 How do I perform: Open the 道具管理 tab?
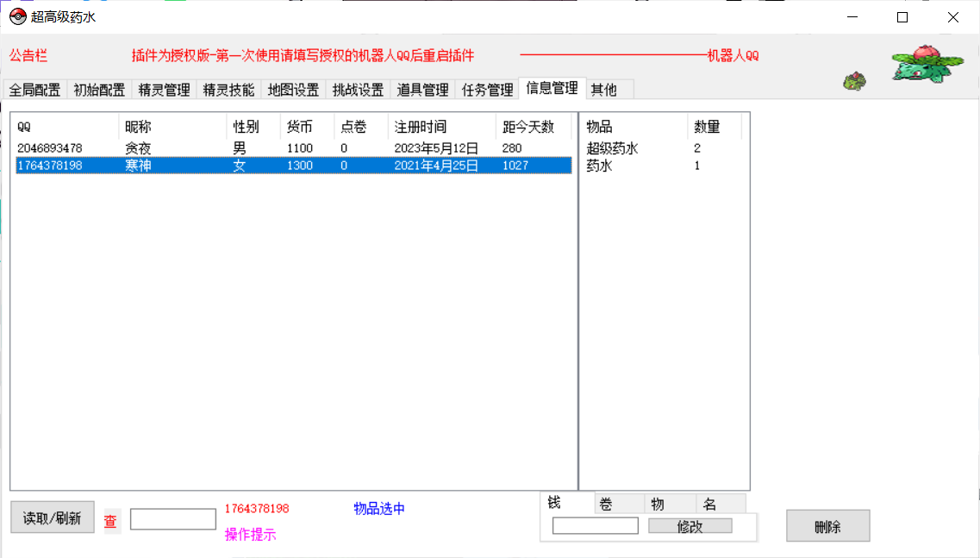coord(422,90)
